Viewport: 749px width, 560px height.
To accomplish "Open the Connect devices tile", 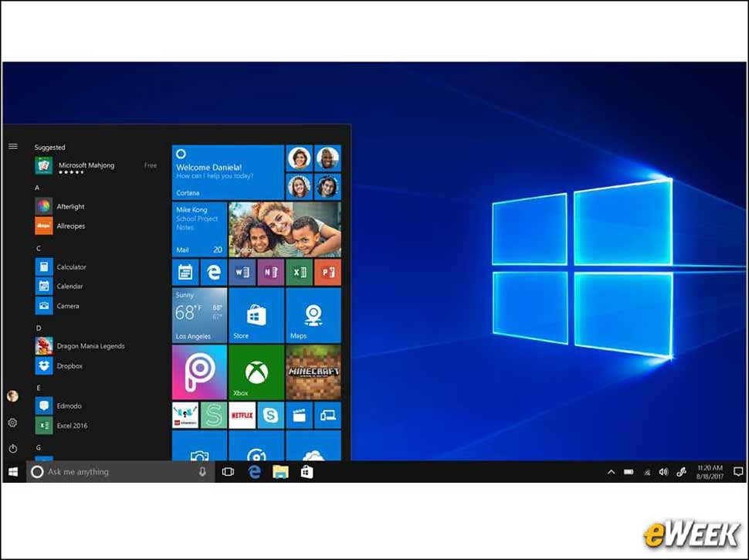I will (327, 416).
